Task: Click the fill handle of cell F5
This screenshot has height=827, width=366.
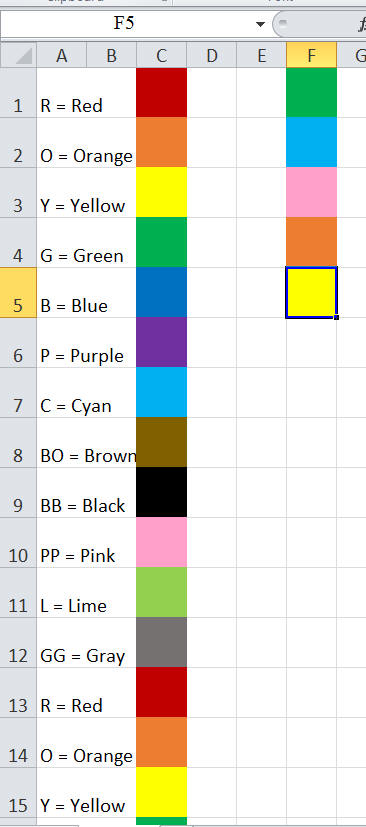Action: point(336,318)
